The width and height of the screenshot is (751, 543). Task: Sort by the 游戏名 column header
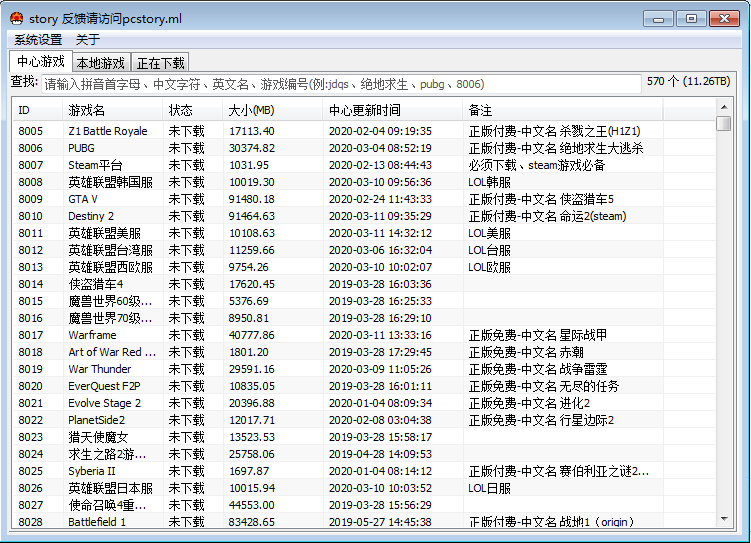pos(113,111)
